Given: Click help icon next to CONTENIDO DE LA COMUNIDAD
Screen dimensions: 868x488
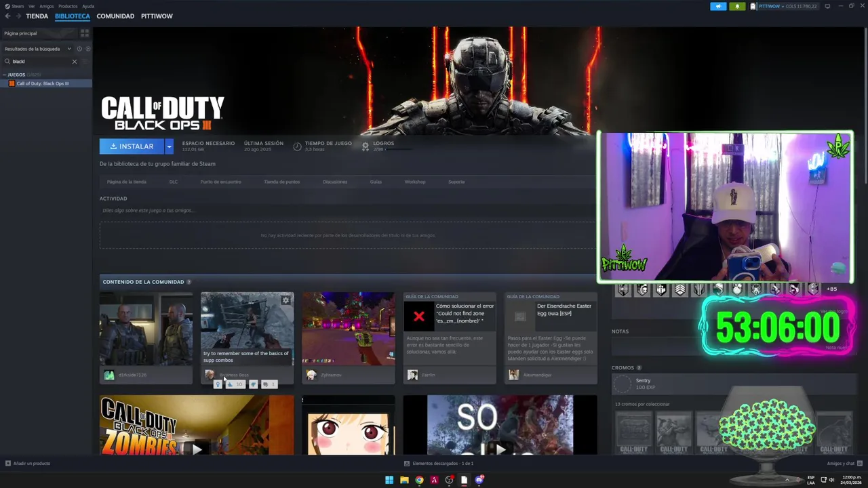Looking at the screenshot, I should point(189,282).
